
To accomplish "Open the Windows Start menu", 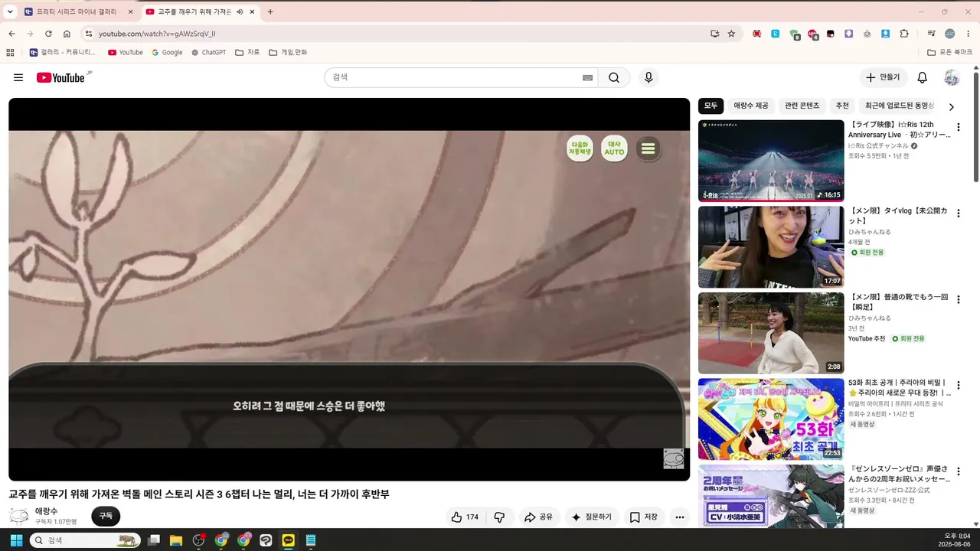I will [15, 540].
